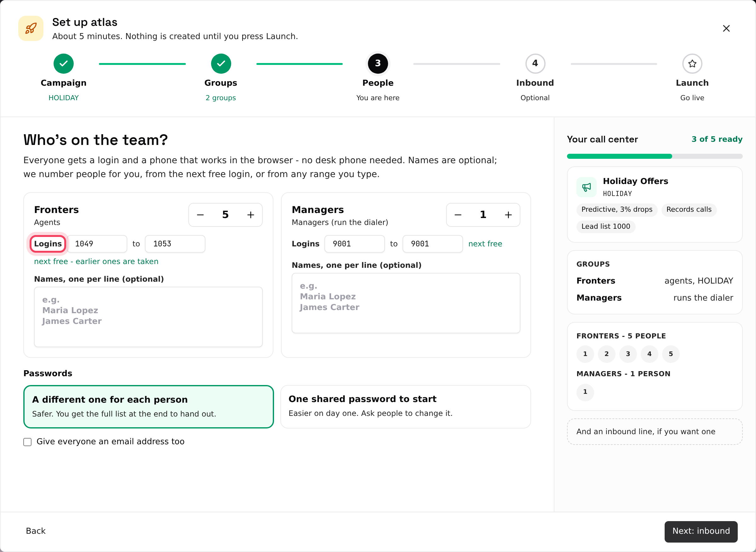Viewport: 756px width, 552px height.
Task: Select Fronters person badge 3
Action: click(628, 354)
